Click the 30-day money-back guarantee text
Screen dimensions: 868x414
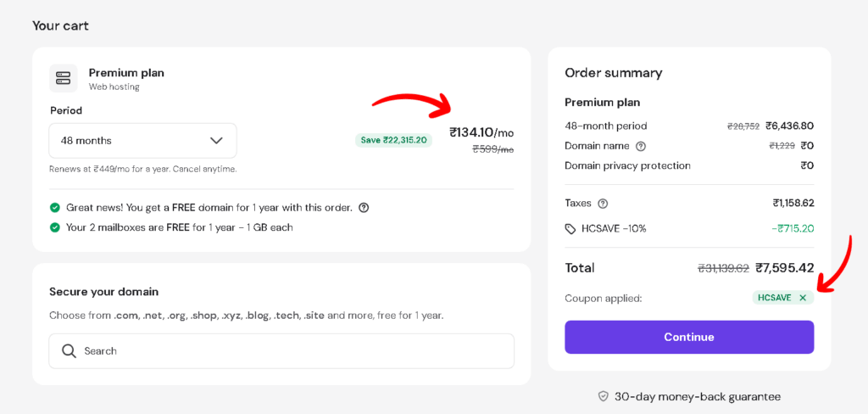[698, 397]
